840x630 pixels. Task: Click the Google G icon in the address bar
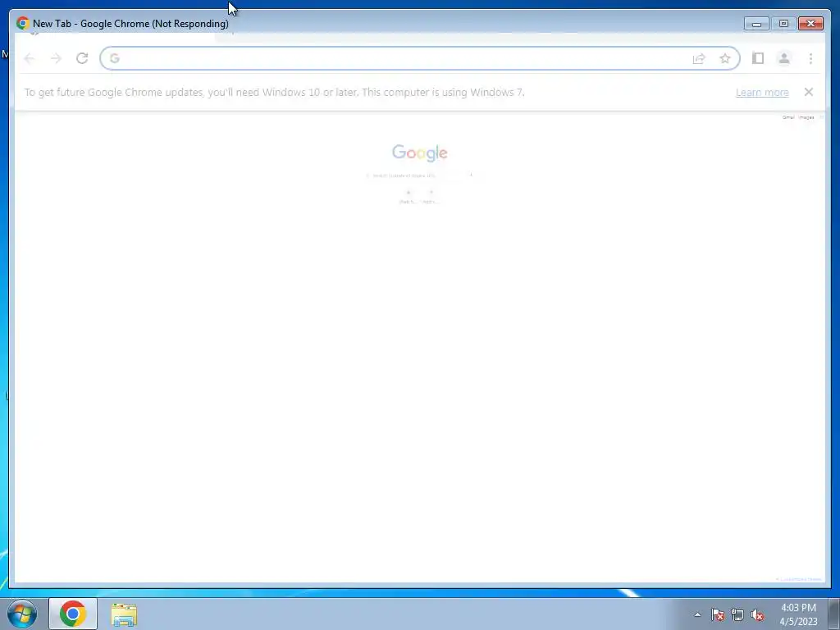[x=114, y=58]
